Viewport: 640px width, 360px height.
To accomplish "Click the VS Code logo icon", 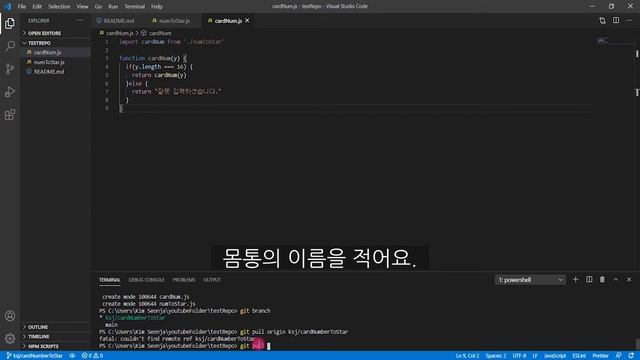I will (x=7, y=6).
